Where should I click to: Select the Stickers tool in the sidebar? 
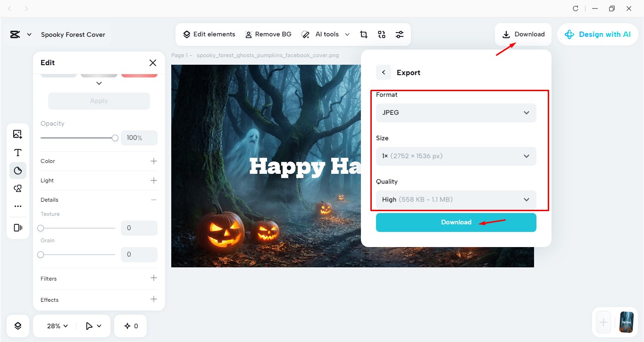pos(17,188)
